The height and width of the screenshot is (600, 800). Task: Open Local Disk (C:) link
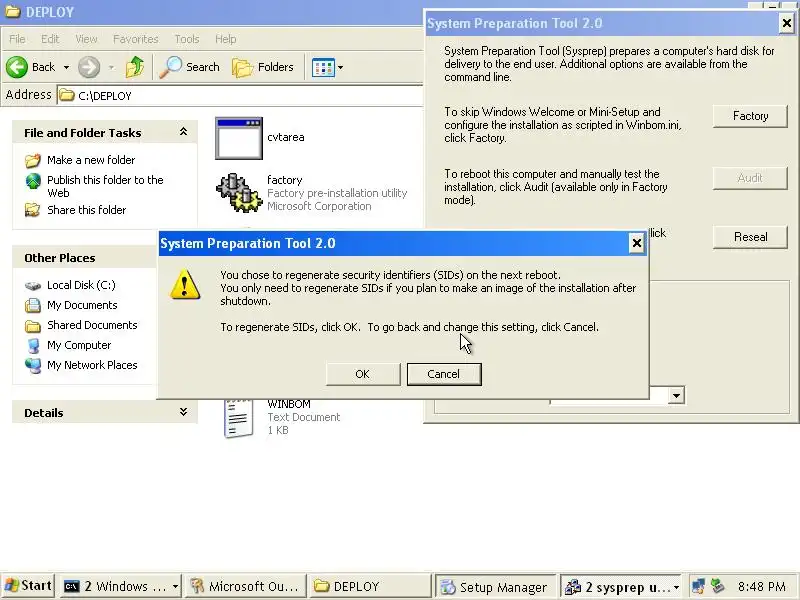click(82, 285)
